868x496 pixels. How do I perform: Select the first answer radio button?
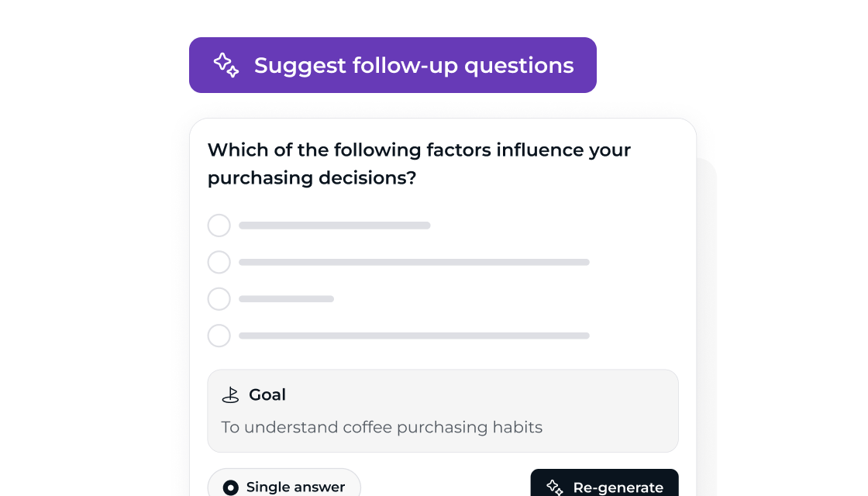tap(219, 226)
